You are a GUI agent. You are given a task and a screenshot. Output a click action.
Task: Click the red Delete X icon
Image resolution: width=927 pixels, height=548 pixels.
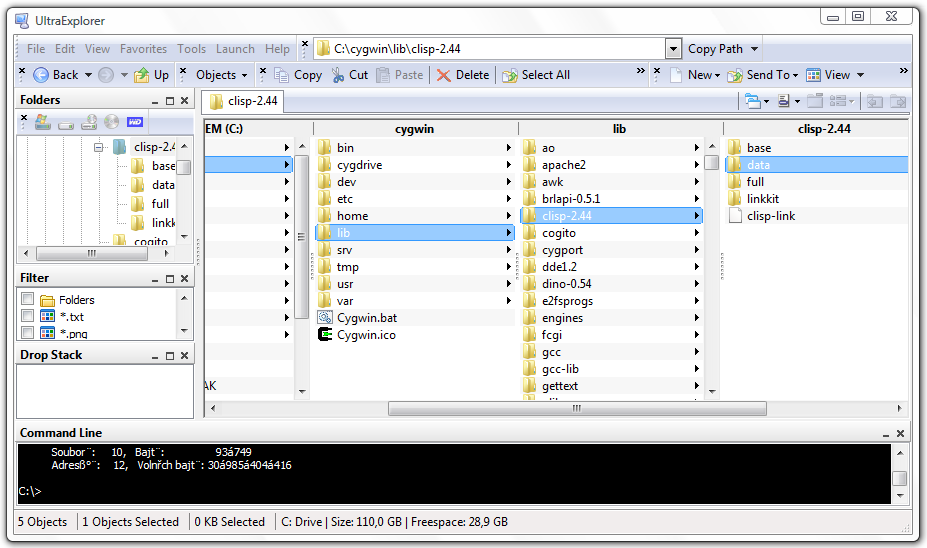coord(443,75)
